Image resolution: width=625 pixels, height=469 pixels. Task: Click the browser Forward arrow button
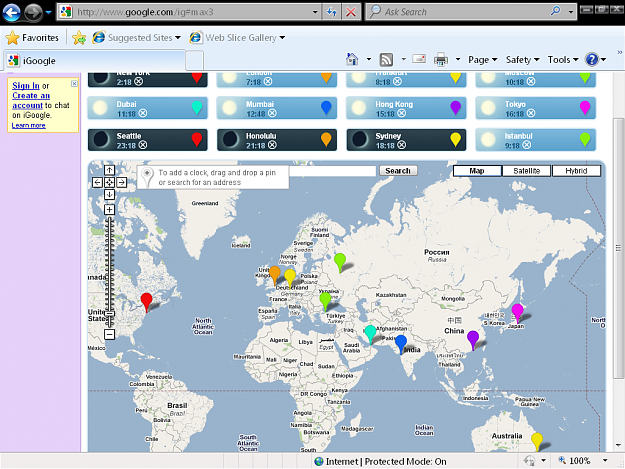(33, 12)
